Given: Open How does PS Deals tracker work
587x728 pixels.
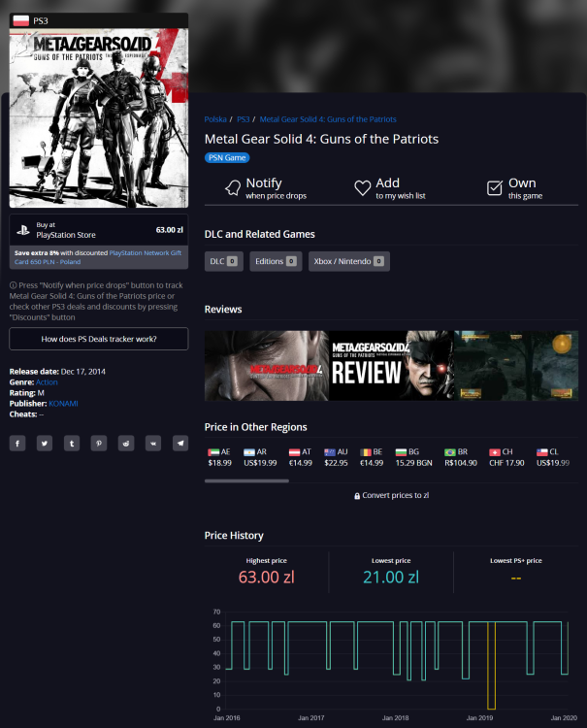Looking at the screenshot, I should (x=99, y=339).
